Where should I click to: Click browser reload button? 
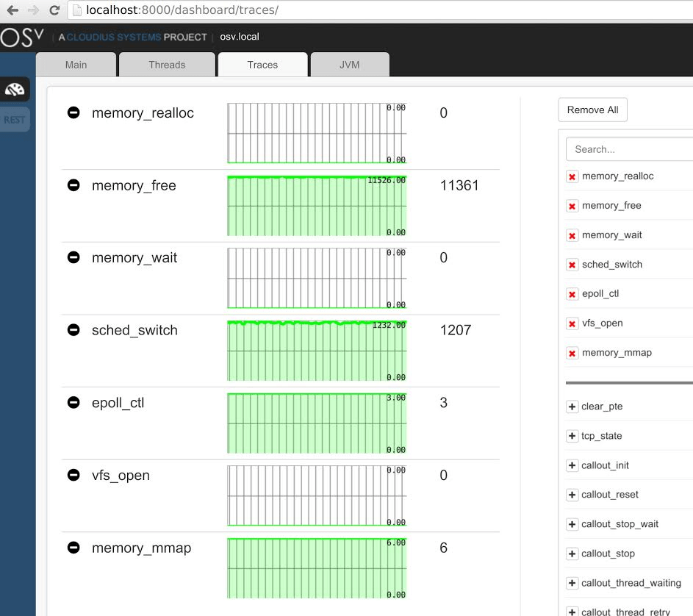pyautogui.click(x=54, y=10)
